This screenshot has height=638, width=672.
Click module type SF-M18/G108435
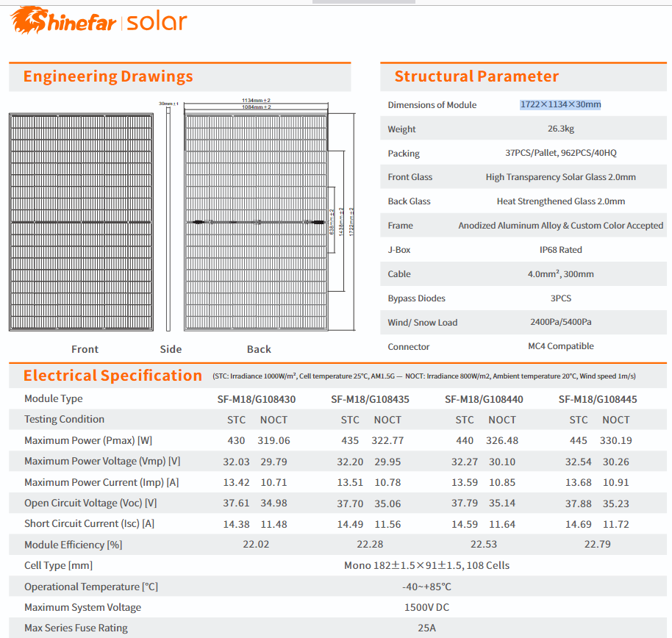(371, 399)
